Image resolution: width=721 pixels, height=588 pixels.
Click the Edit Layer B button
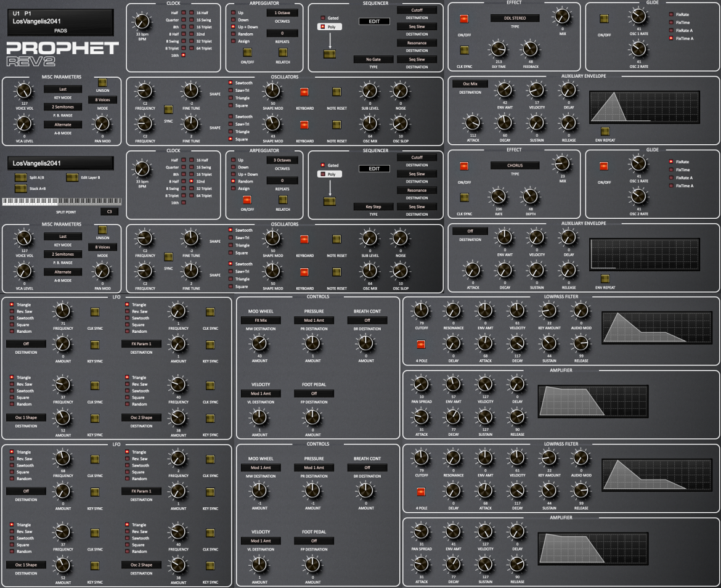click(72, 178)
